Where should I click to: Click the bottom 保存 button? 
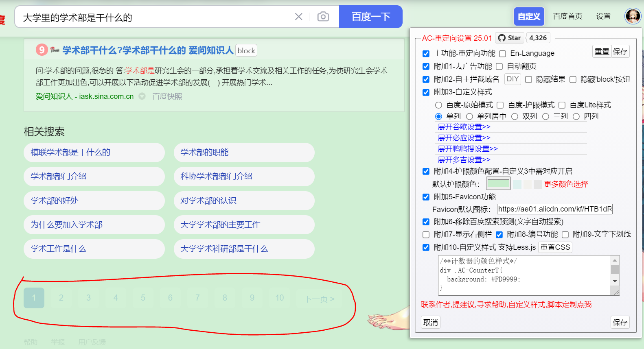[620, 322]
